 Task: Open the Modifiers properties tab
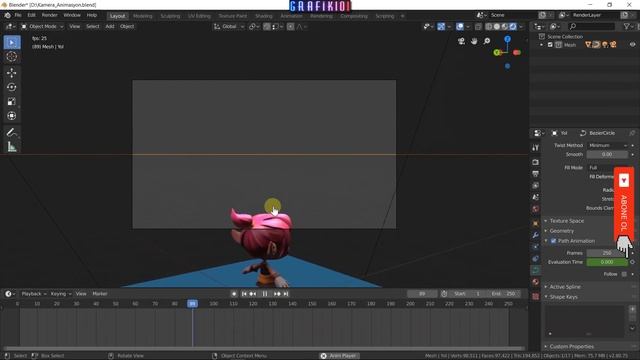pos(536,235)
